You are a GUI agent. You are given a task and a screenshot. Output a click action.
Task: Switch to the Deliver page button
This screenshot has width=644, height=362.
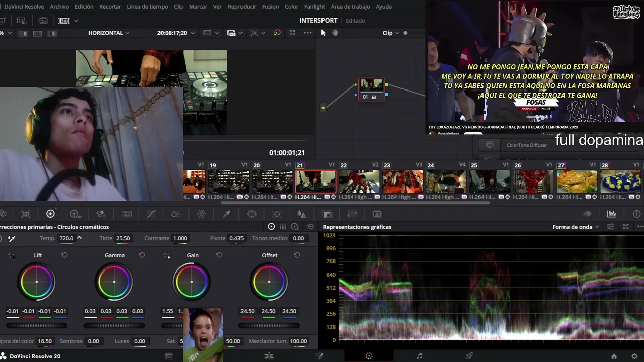469,356
